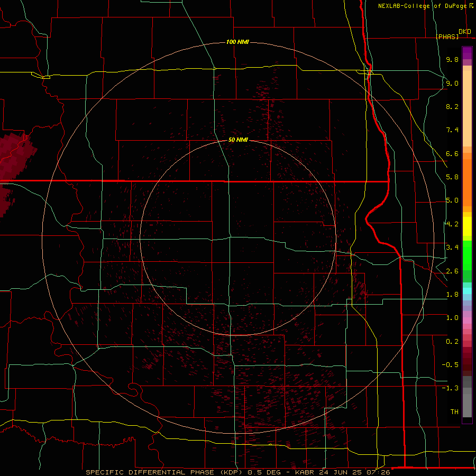Select the 8.2 legend value
Image resolution: width=476 pixels, height=476 pixels.
click(x=452, y=106)
